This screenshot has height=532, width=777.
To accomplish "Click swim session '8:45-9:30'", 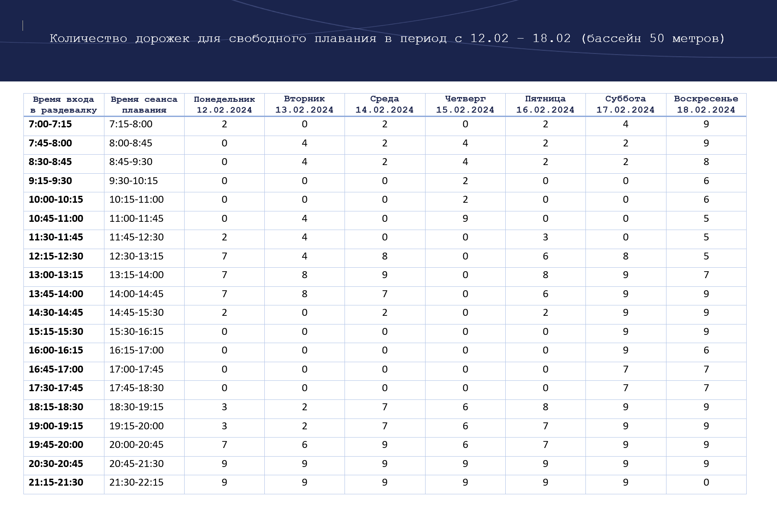I will tap(131, 162).
